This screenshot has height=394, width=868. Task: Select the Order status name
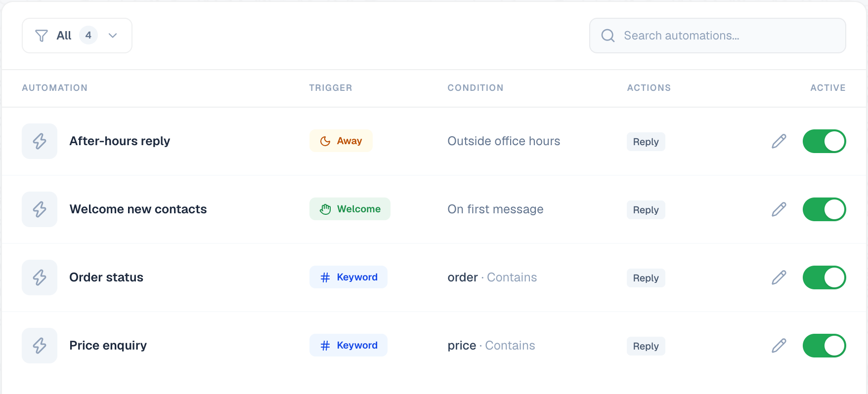pyautogui.click(x=106, y=277)
